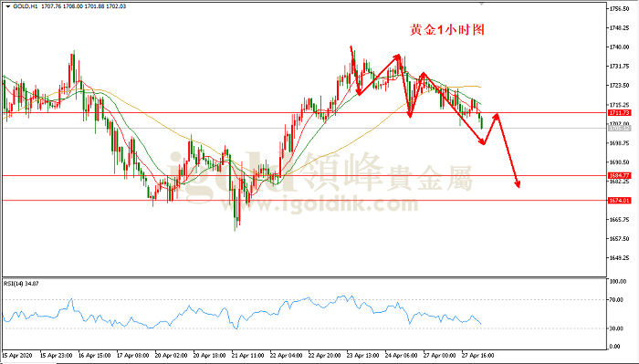Click the 21 Apr 11:00 time axis label
Screen dimensions: 639x364
pyautogui.click(x=247, y=356)
